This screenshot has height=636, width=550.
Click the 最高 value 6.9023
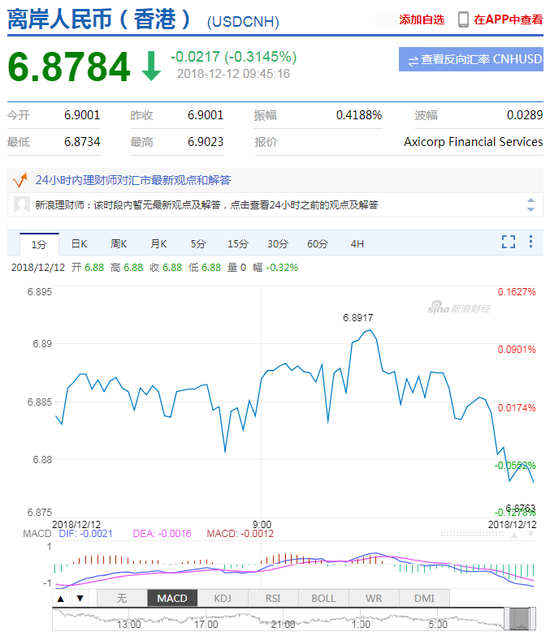[x=205, y=142]
